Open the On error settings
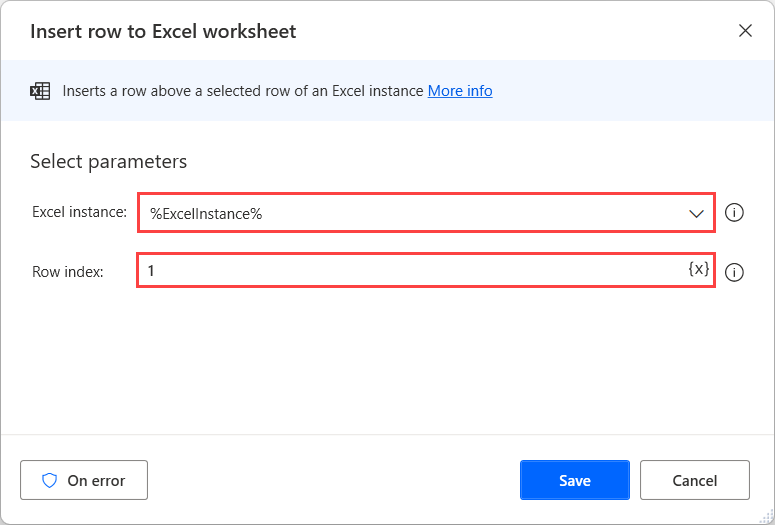This screenshot has width=775, height=525. point(84,480)
